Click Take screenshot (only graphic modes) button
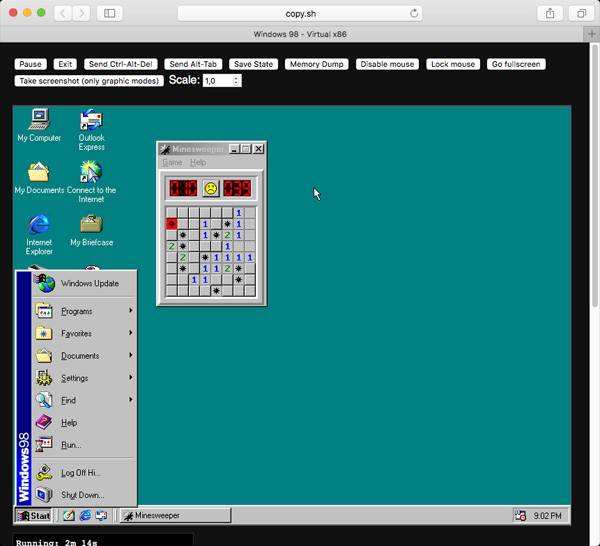600x546 pixels. tap(89, 81)
